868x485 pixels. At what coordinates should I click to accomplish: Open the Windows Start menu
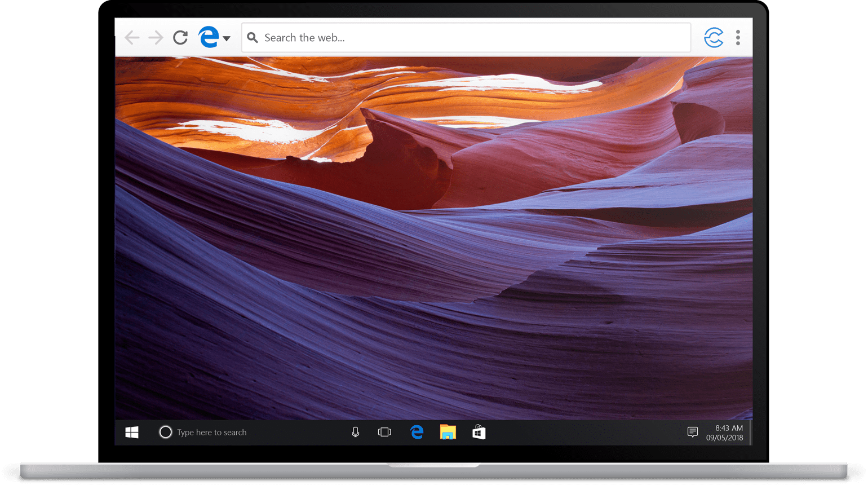(x=132, y=433)
